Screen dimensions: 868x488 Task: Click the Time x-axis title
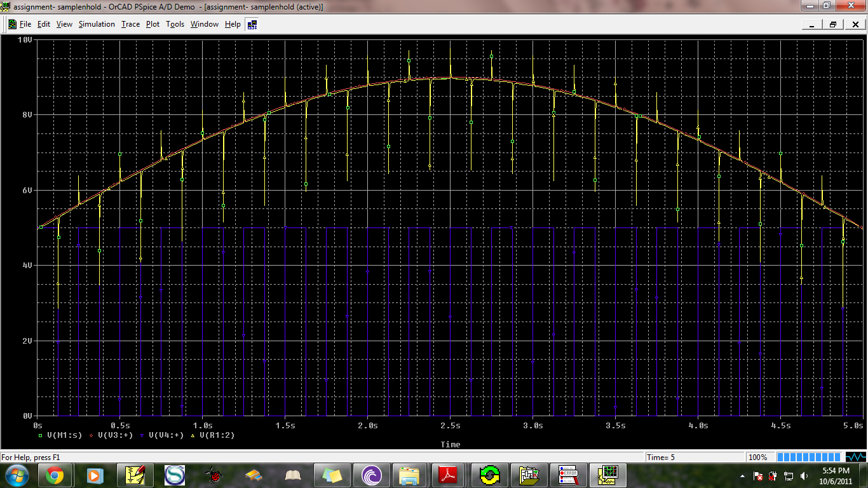click(x=450, y=444)
